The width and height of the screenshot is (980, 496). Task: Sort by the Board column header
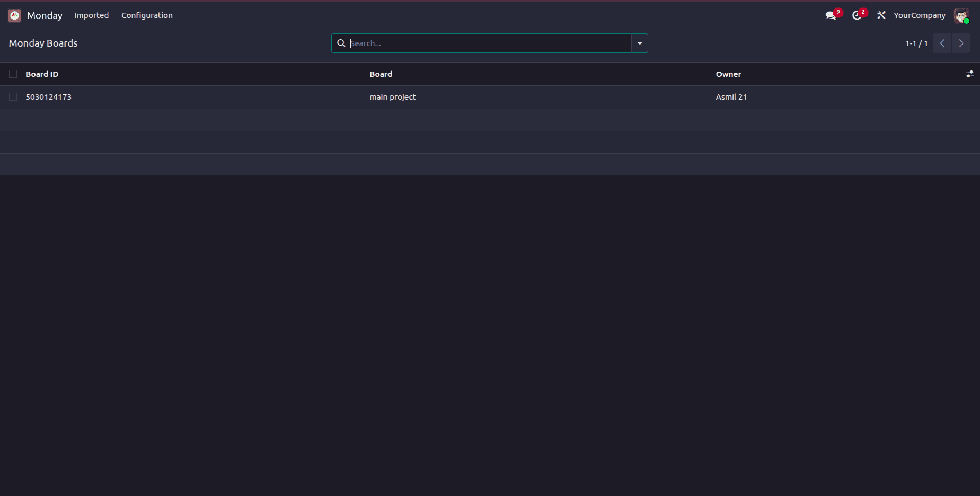tap(381, 74)
